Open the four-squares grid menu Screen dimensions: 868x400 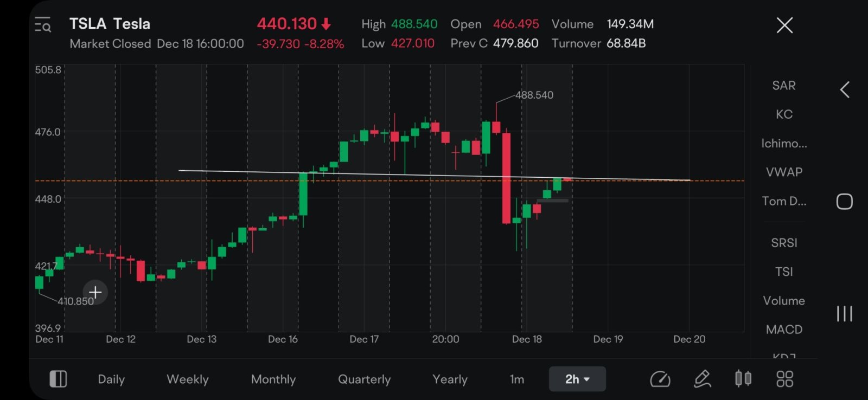point(784,379)
